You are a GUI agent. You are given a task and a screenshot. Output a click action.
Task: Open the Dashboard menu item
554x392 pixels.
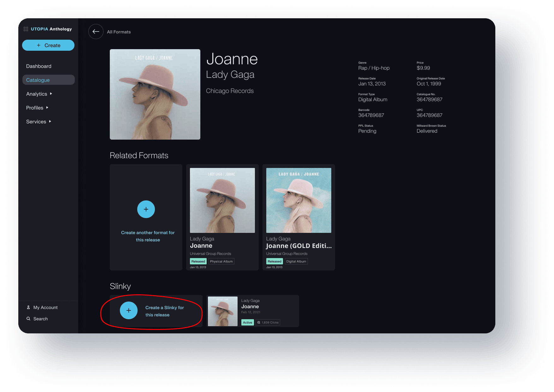coord(39,66)
